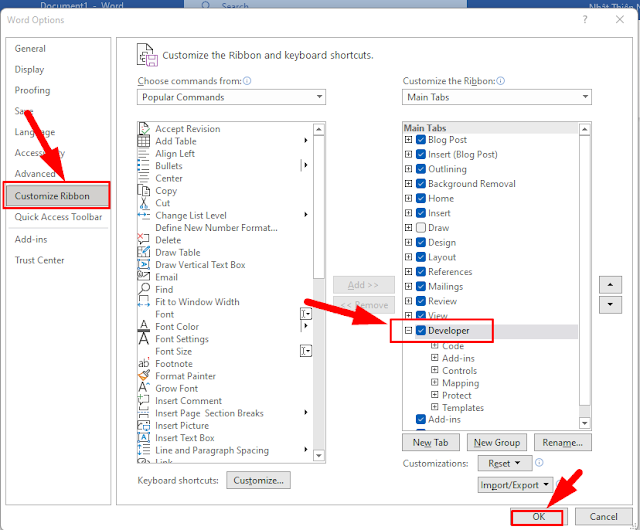Click the Find magnifier icon
Screen dimensions: 640x530
[x=144, y=289]
